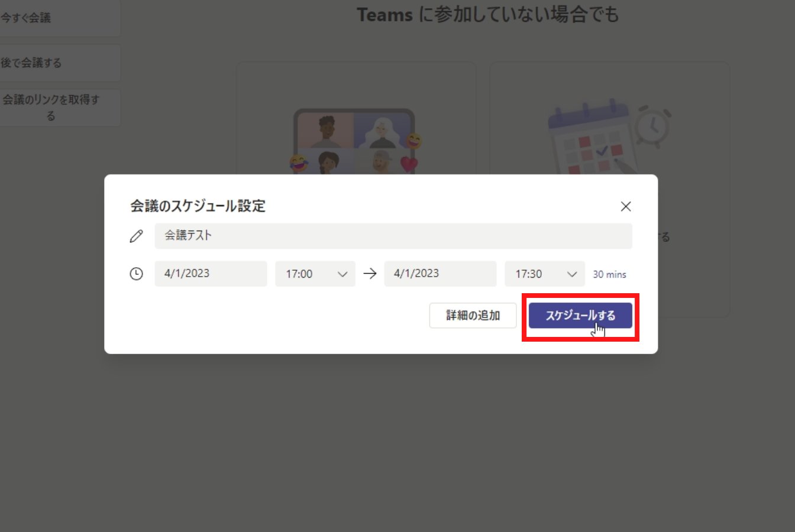Close the 会議のスケジュール設定 dialog with the X
Viewport: 795px width, 532px height.
pos(625,206)
